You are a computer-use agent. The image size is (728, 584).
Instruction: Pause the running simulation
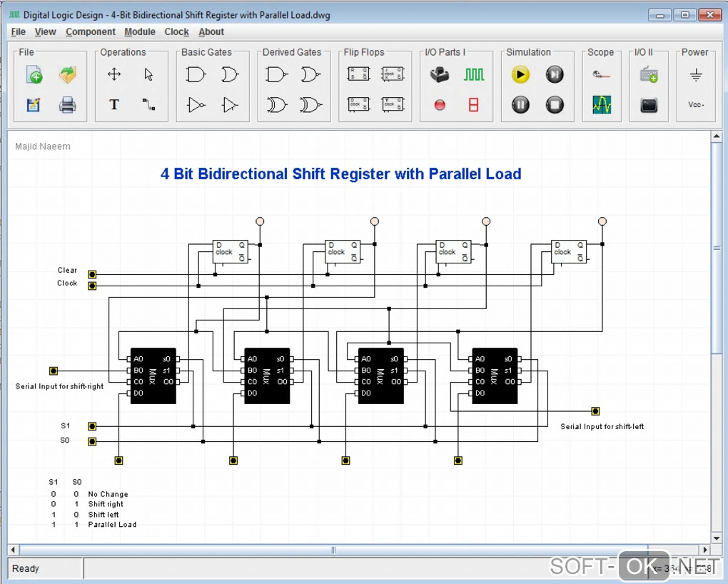(520, 105)
